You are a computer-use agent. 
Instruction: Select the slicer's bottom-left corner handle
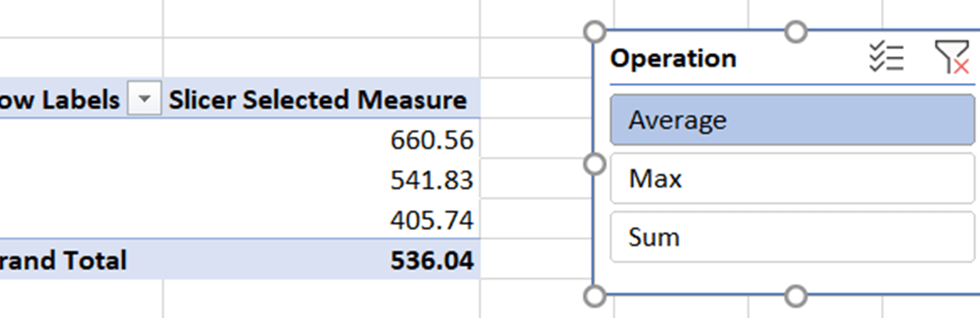(x=595, y=297)
